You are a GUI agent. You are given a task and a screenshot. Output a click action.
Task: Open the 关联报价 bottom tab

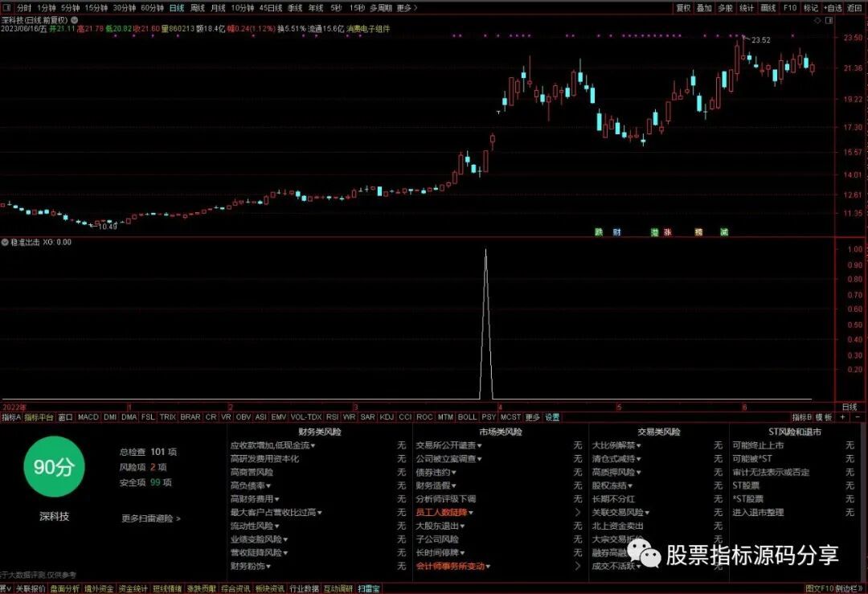(30, 588)
